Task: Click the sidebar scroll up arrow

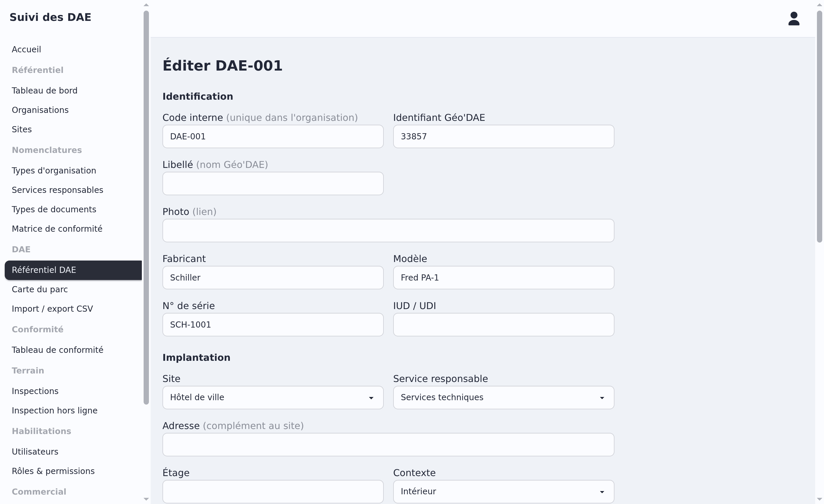Action: click(146, 5)
